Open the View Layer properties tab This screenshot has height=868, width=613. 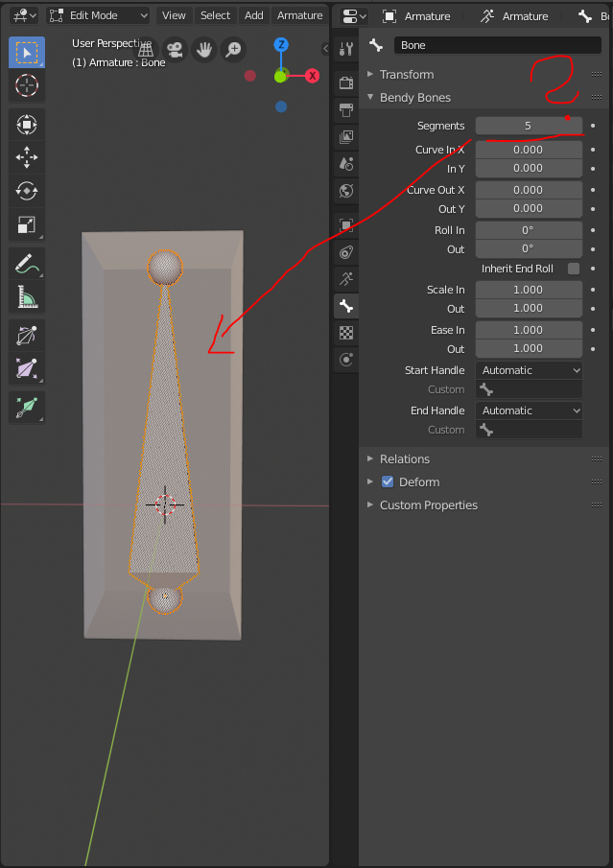[346, 137]
